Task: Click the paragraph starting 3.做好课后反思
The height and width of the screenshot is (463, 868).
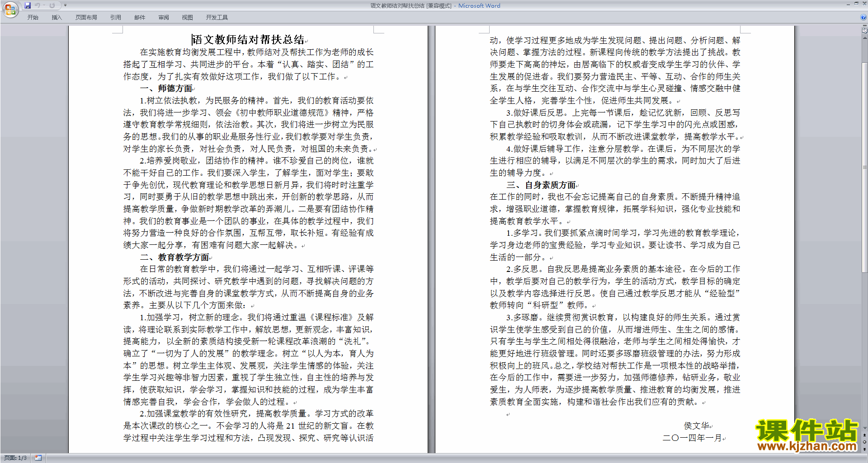Action: 615,125
